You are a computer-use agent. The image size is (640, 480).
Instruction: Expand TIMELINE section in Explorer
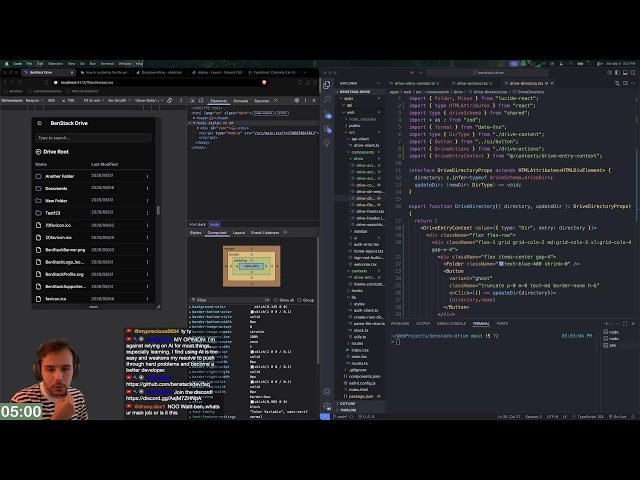tap(348, 410)
